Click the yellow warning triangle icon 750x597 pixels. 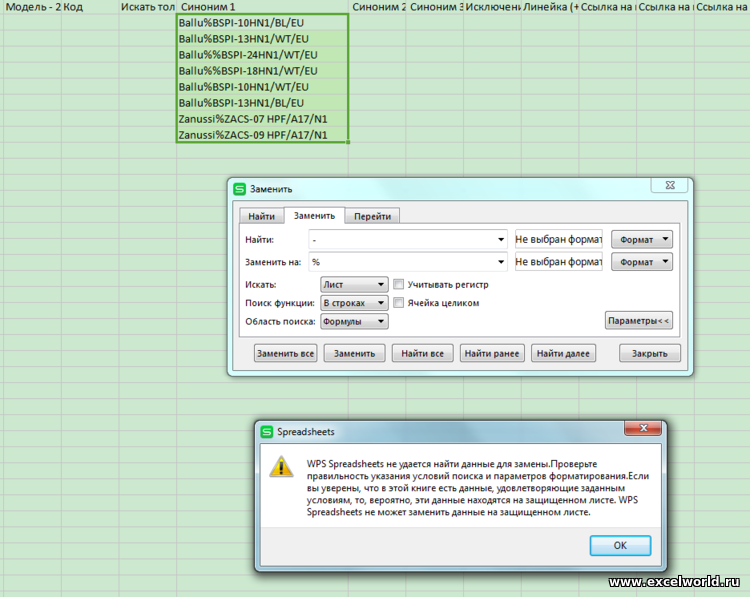click(x=281, y=466)
